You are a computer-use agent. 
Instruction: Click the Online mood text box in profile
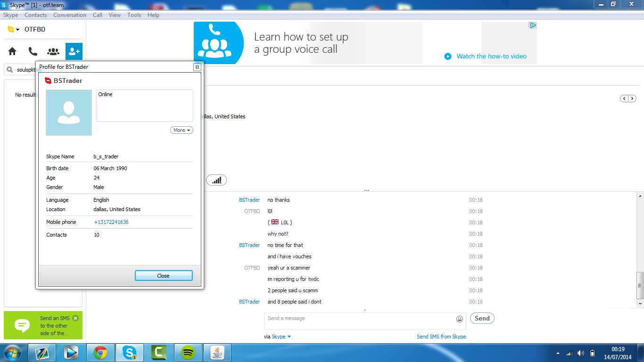145,106
